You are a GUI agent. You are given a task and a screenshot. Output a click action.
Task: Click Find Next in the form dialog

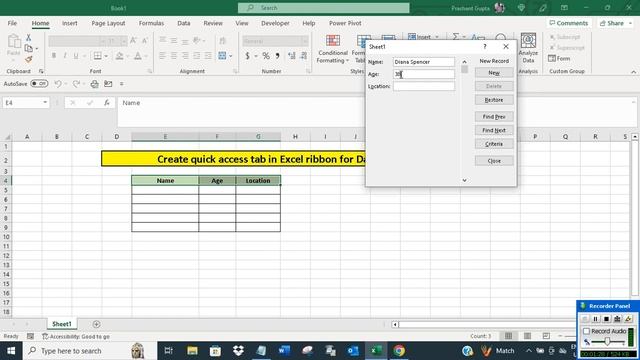click(494, 130)
